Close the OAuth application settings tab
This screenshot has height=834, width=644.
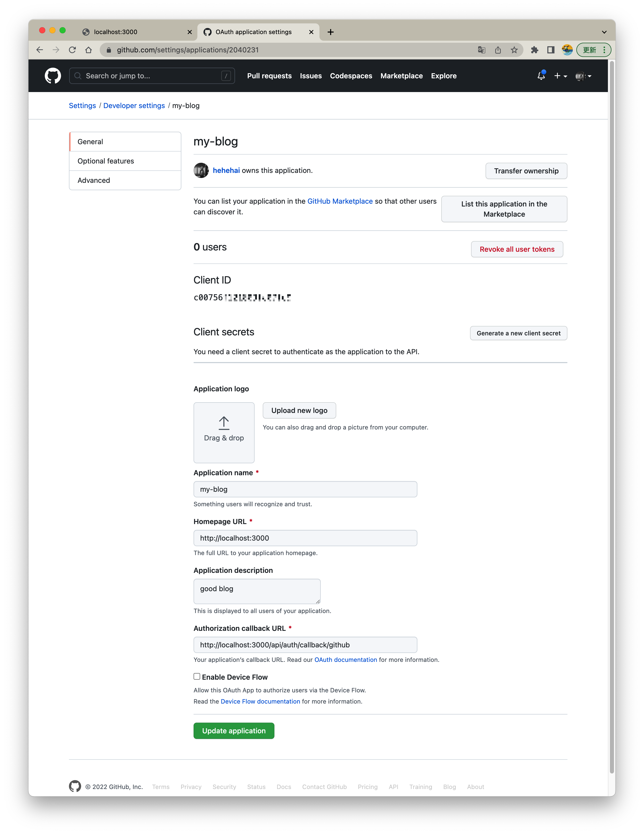311,32
